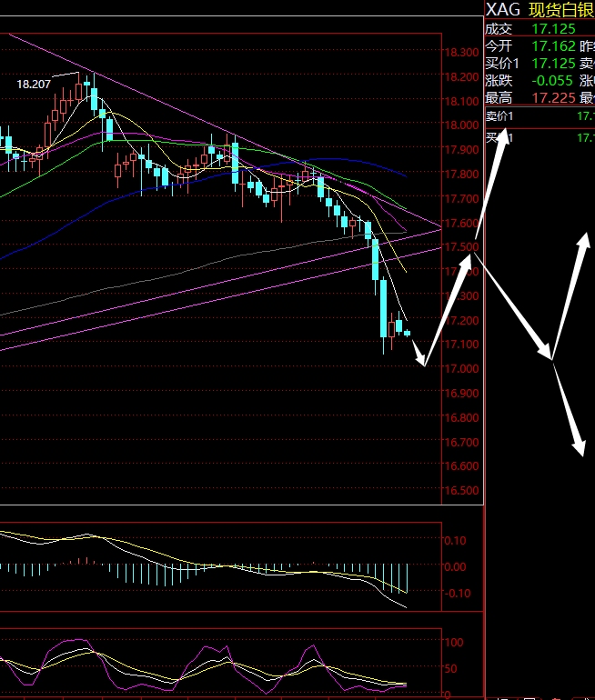Screen dimensions: 595x700
Task: Click the 100 level on oscillator axis
Action: [x=454, y=643]
